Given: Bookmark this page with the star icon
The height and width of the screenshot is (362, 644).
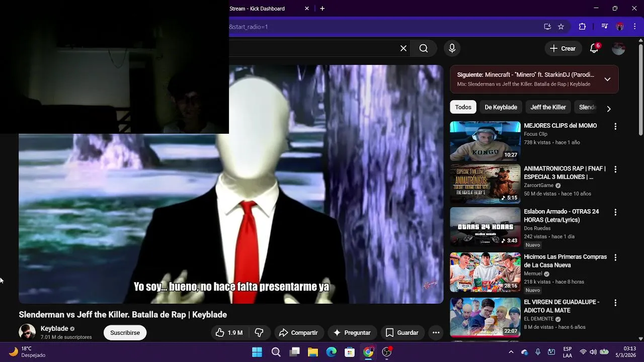Looking at the screenshot, I should (x=561, y=27).
